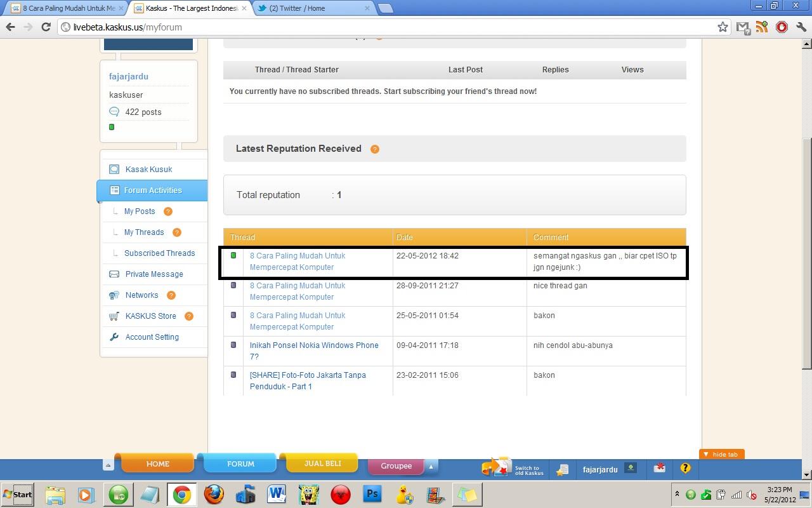Open the My Posts sidebar link
Viewport: 812px width, 508px height.
click(x=140, y=211)
